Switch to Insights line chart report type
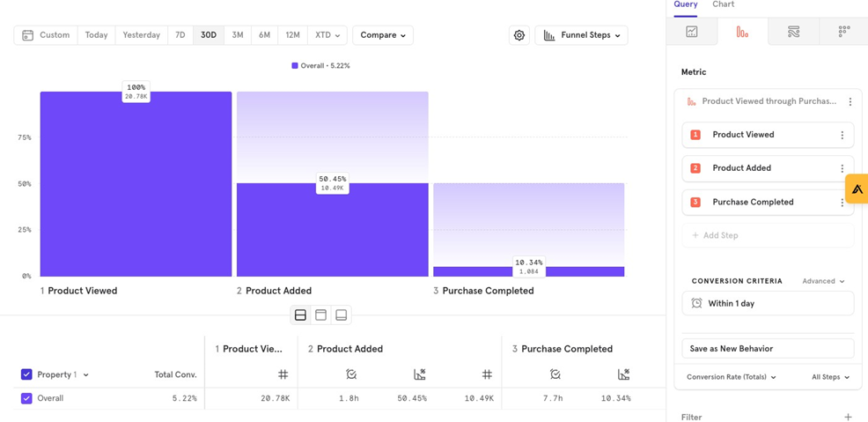This screenshot has height=422, width=868. click(x=692, y=32)
